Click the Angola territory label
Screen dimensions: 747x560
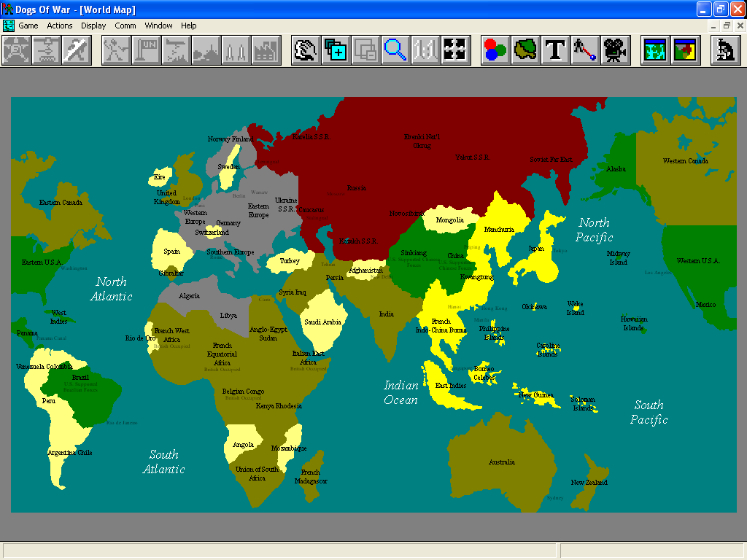pyautogui.click(x=243, y=445)
